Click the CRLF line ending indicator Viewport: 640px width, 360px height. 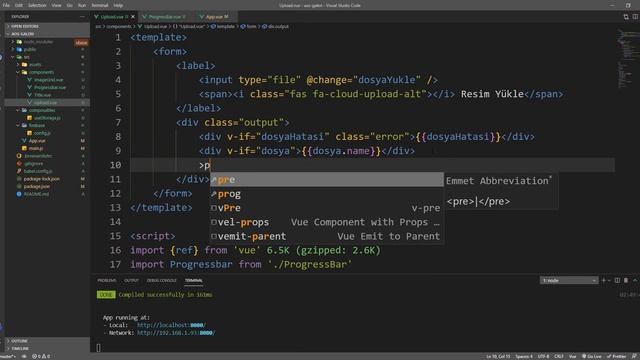point(558,357)
